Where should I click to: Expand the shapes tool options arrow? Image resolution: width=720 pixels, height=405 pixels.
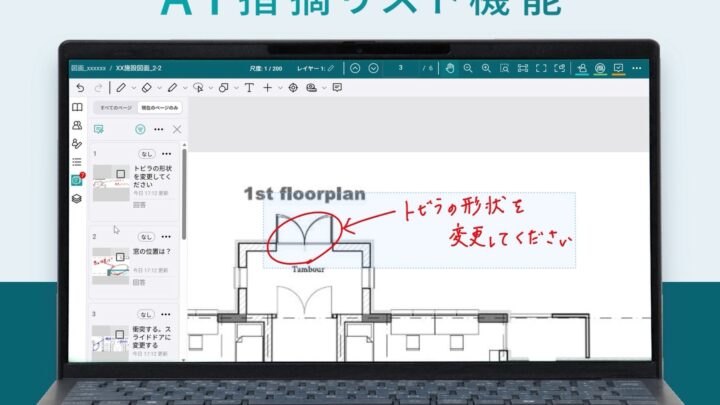click(236, 88)
